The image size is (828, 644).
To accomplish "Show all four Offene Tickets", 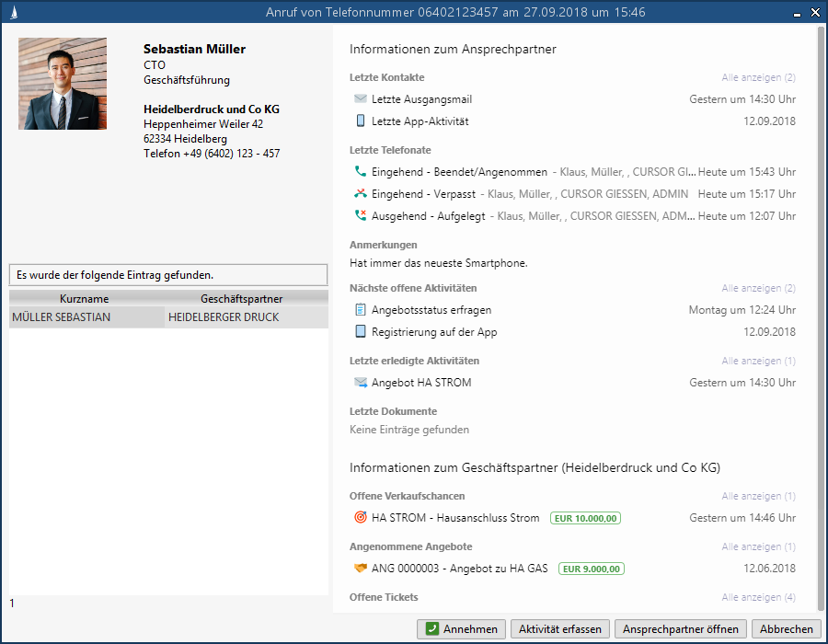I will click(758, 597).
